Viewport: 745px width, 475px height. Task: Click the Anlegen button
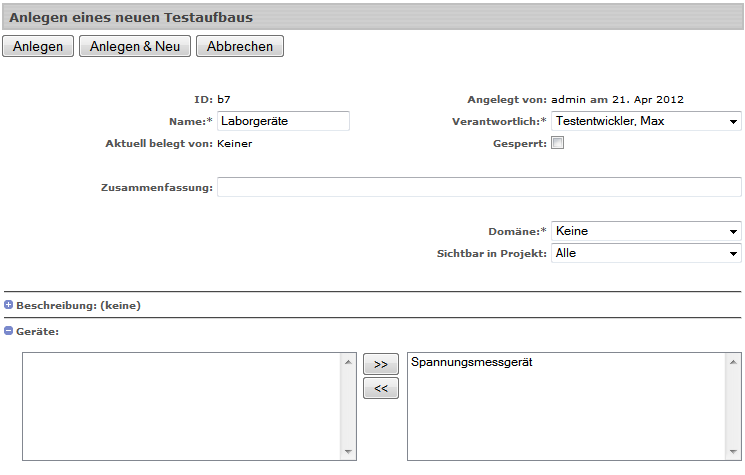click(x=38, y=47)
